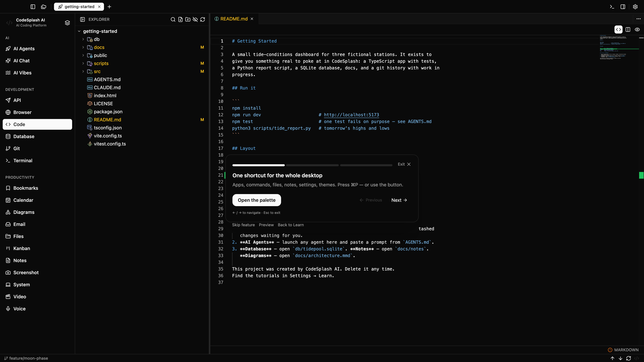Expand the scripts folder
The width and height of the screenshot is (644, 362).
(x=83, y=64)
